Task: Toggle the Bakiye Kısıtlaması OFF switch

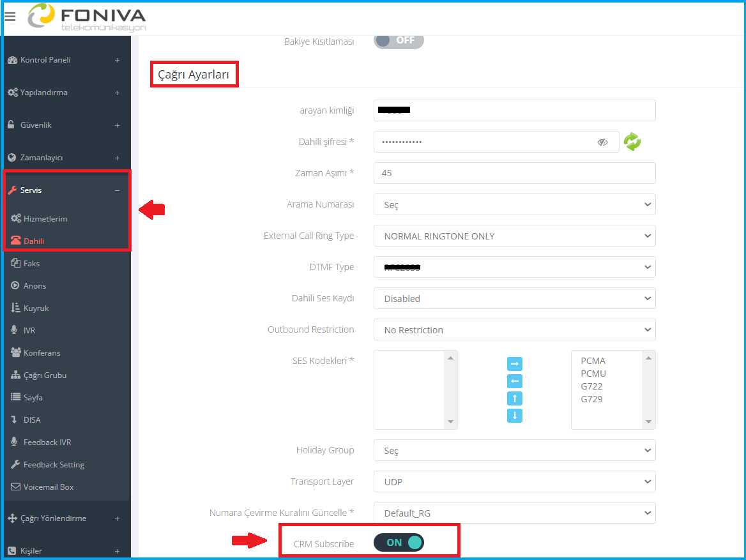Action: pyautogui.click(x=399, y=40)
